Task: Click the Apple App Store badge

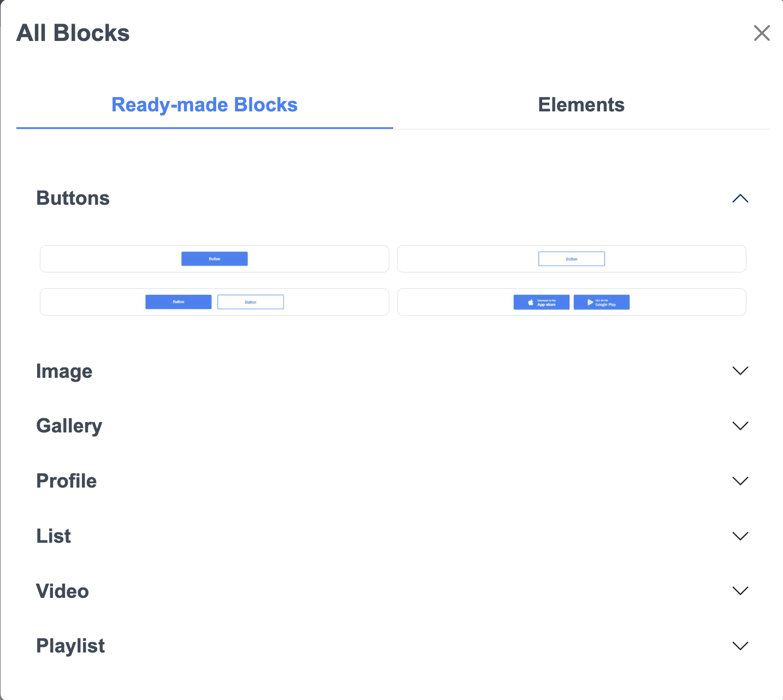Action: pyautogui.click(x=541, y=302)
